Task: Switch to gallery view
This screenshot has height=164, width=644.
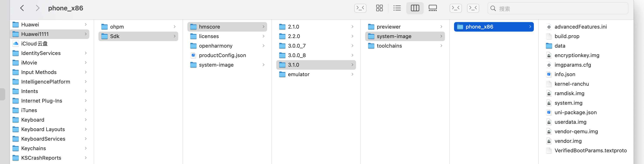Action: tap(433, 8)
